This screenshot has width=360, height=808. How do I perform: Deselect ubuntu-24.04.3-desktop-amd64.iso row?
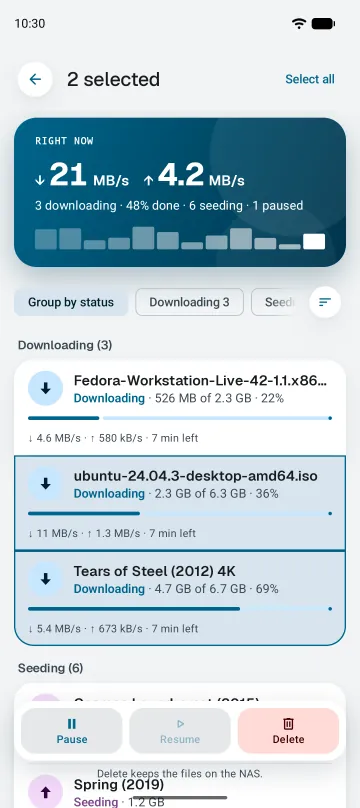(x=180, y=503)
